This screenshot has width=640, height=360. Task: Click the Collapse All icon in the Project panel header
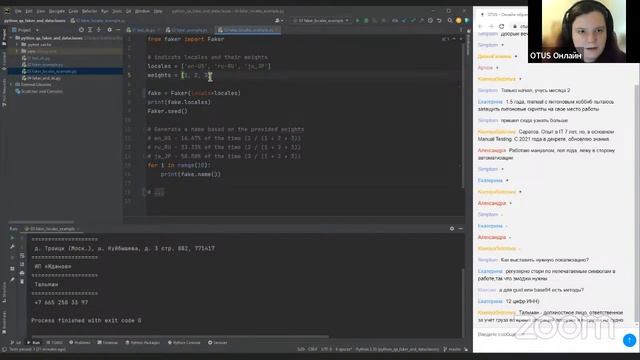99,30
